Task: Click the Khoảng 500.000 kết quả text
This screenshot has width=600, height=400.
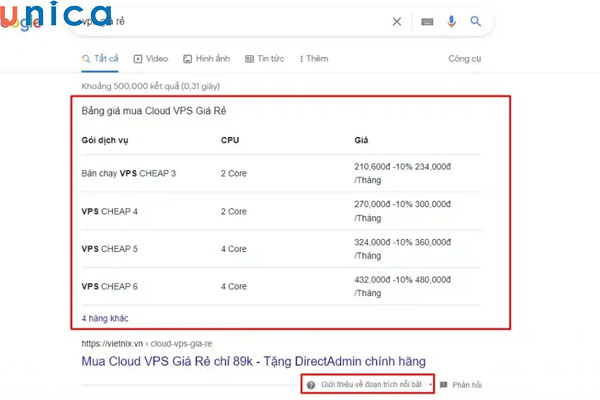Action: (x=151, y=86)
